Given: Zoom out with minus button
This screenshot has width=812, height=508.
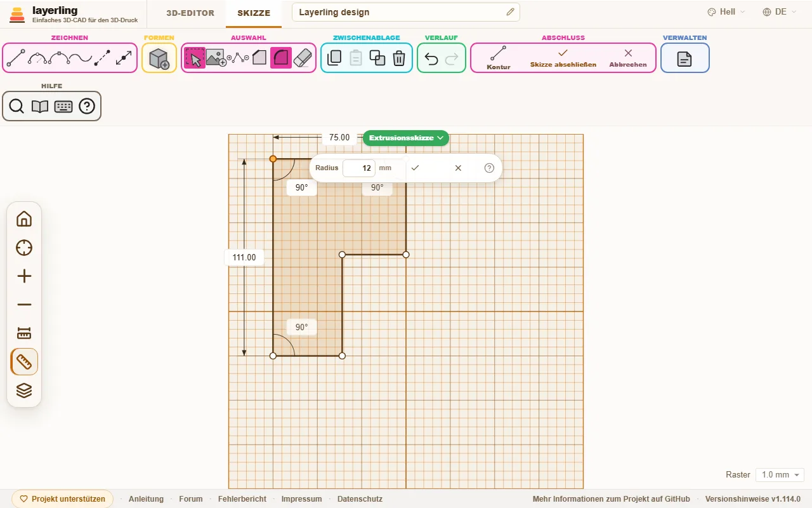Looking at the screenshot, I should click(24, 305).
